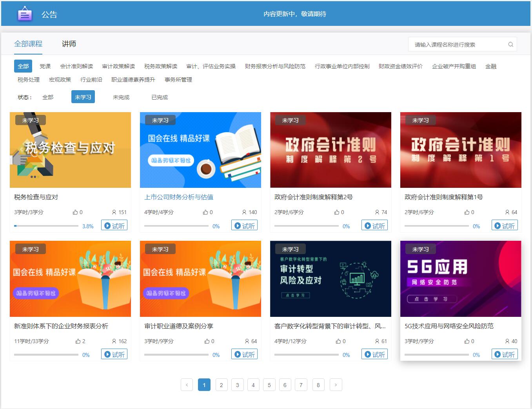Click thumbs-up icon on 新准则体系下的企业财务报表分析
This screenshot has height=409, width=532.
pos(78,341)
